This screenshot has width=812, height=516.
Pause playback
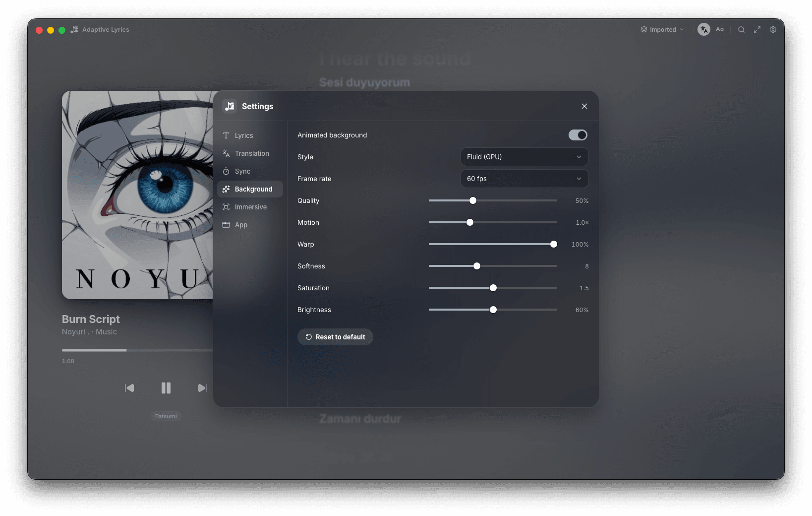point(166,388)
